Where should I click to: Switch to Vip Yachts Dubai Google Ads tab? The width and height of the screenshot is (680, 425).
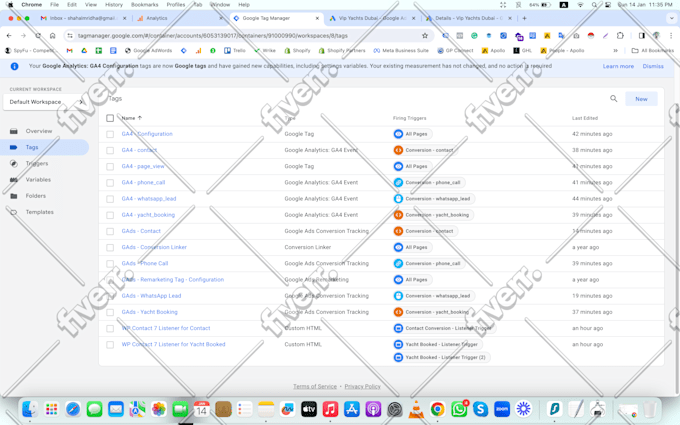click(372, 18)
